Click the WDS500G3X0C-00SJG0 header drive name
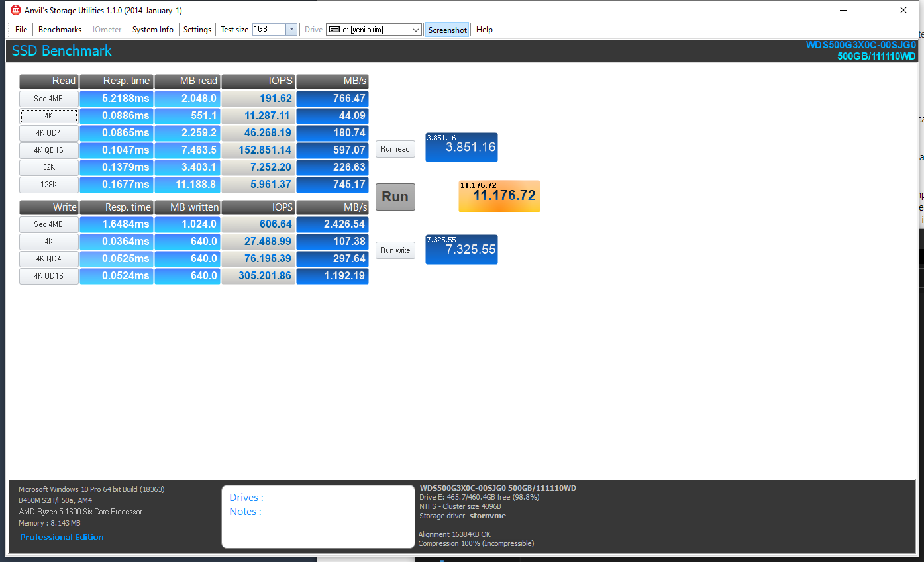The height and width of the screenshot is (562, 924). (861, 45)
